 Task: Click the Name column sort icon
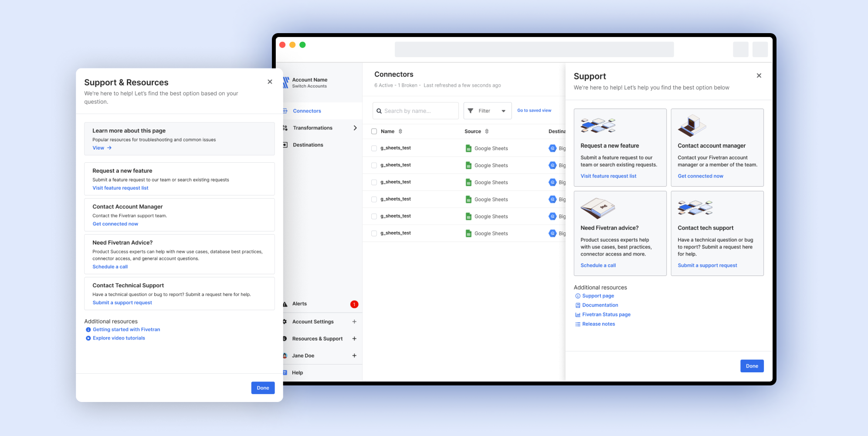pos(400,131)
